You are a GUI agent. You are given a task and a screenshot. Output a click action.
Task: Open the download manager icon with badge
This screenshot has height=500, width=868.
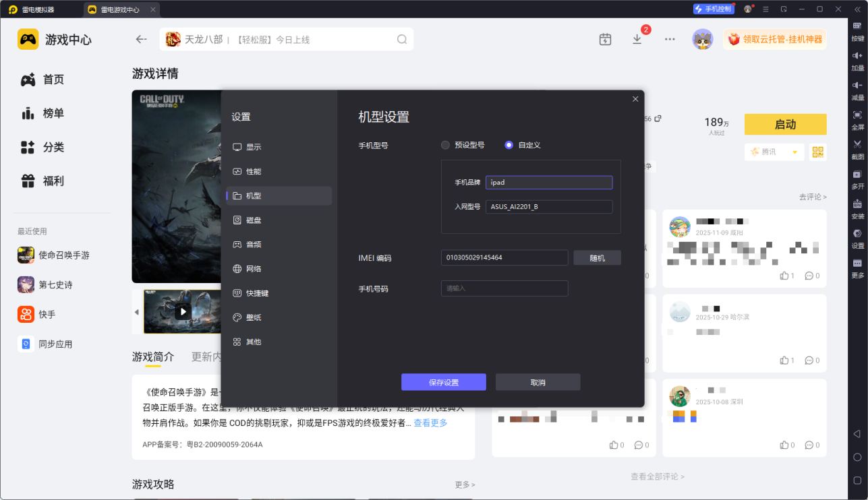(637, 39)
